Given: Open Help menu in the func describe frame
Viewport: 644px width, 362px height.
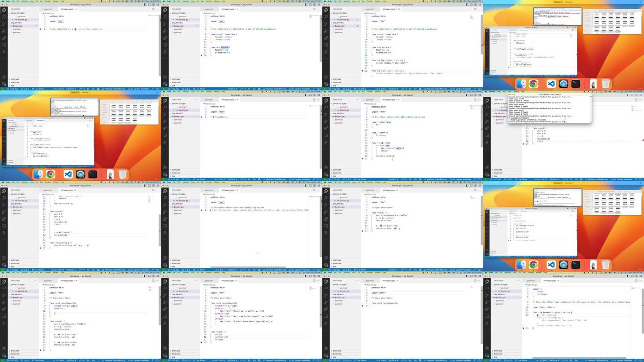Looking at the screenshot, I should pyautogui.click(x=62, y=182).
